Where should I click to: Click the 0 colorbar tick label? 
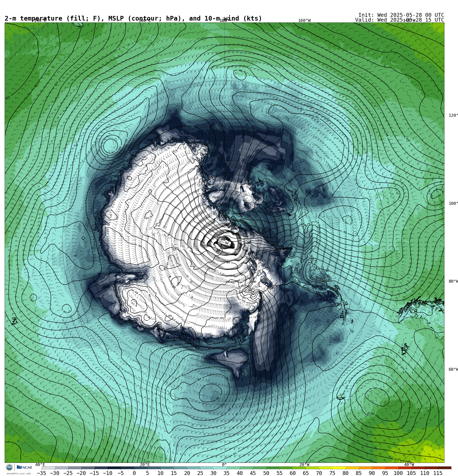[x=134, y=473]
